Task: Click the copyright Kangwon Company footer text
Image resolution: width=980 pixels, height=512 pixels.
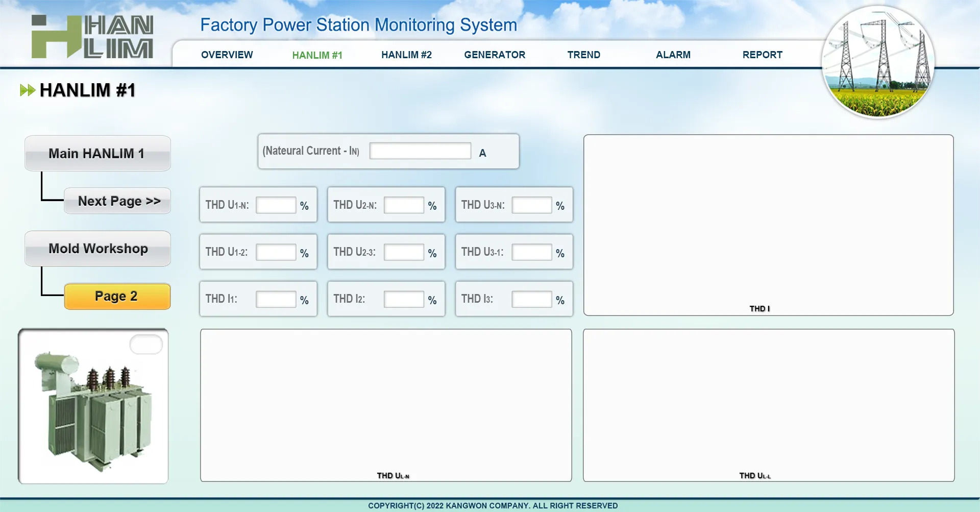Action: pos(493,505)
